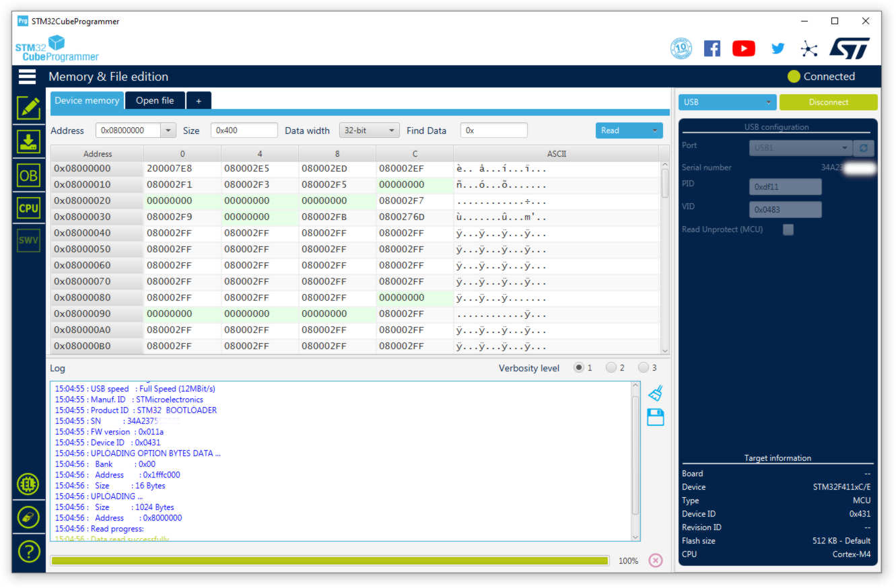Click Flash size '512 KB - Default'
Image resolution: width=896 pixels, height=588 pixels.
[x=841, y=541]
